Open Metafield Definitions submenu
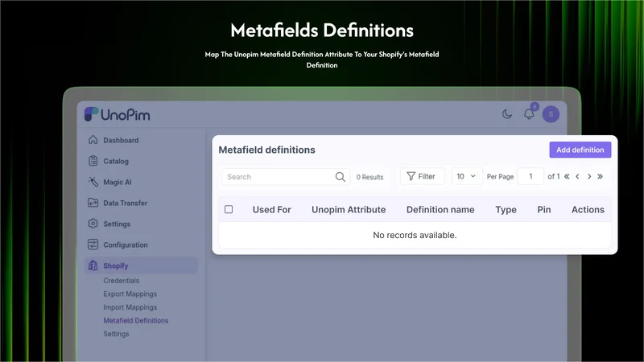Screen dimensions: 644x362 136,320
